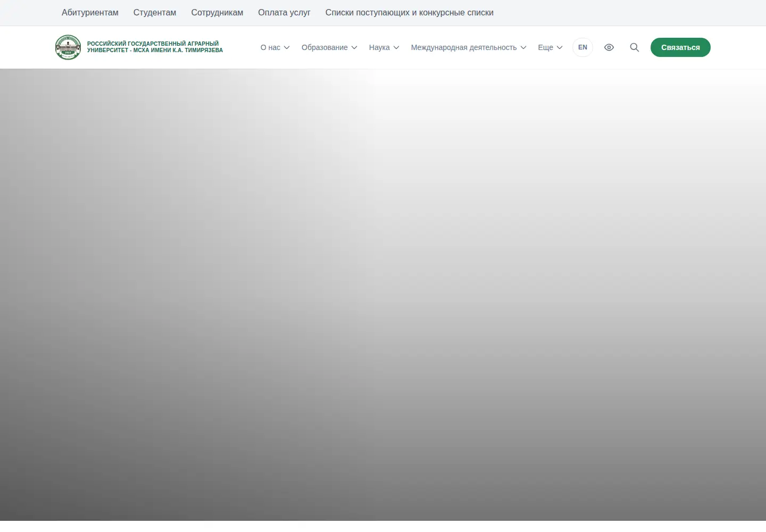Expand «Международная деятельность» dropdown
The width and height of the screenshot is (766, 532).
(x=469, y=47)
